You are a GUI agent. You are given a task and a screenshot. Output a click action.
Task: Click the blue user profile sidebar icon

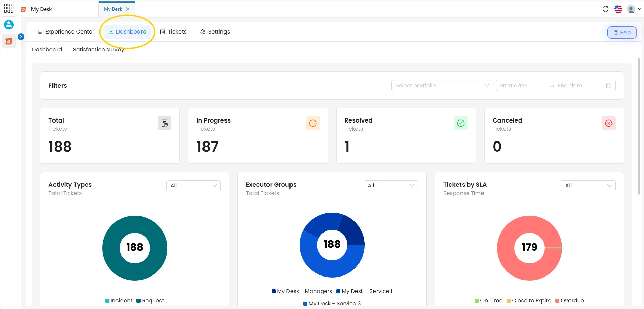point(9,24)
